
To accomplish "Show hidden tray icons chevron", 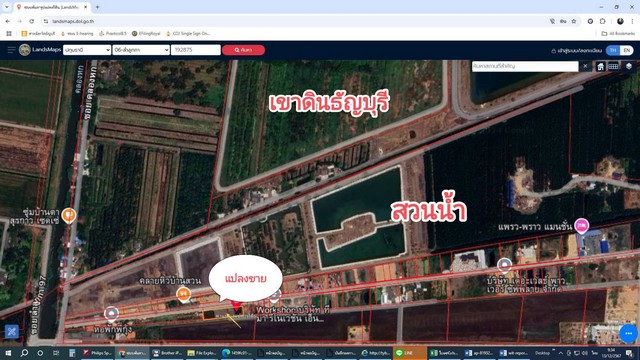I will coord(561,353).
